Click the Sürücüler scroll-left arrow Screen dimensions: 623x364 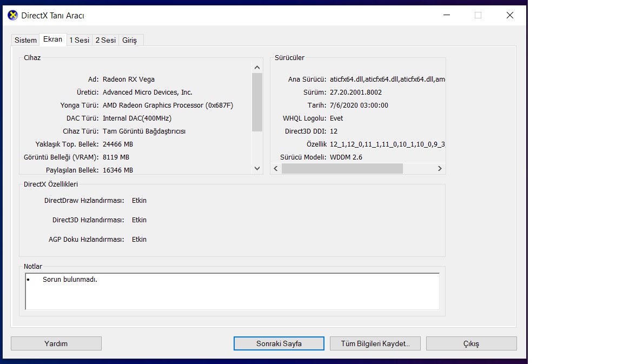click(276, 169)
